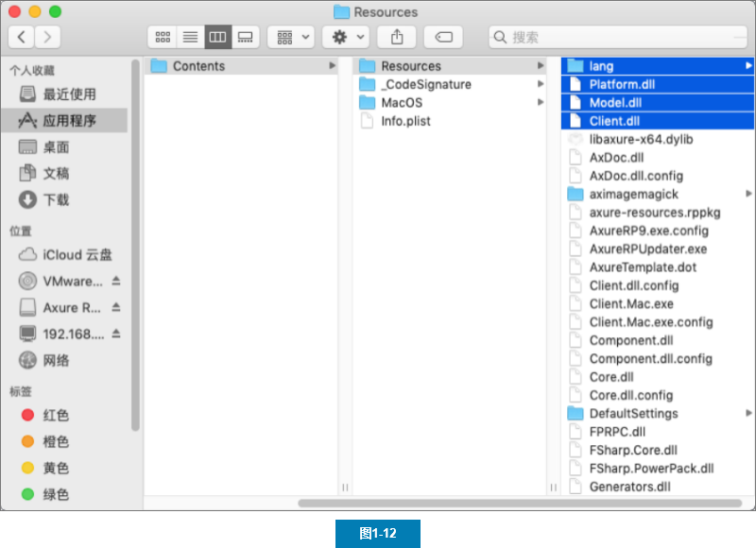Select FSharp.Core.dll file
The height and width of the screenshot is (548, 756).
click(658, 450)
